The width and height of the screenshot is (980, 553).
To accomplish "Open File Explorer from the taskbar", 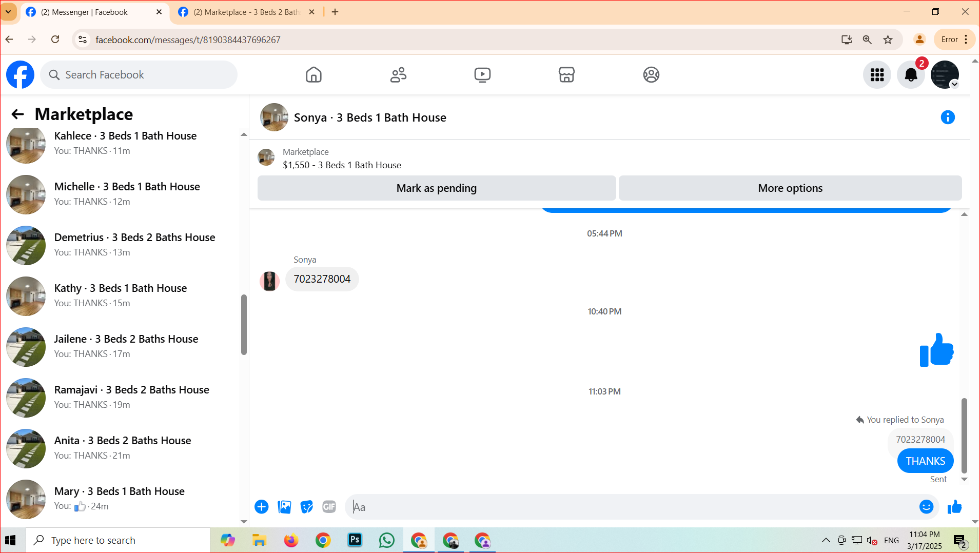I will coord(259,540).
